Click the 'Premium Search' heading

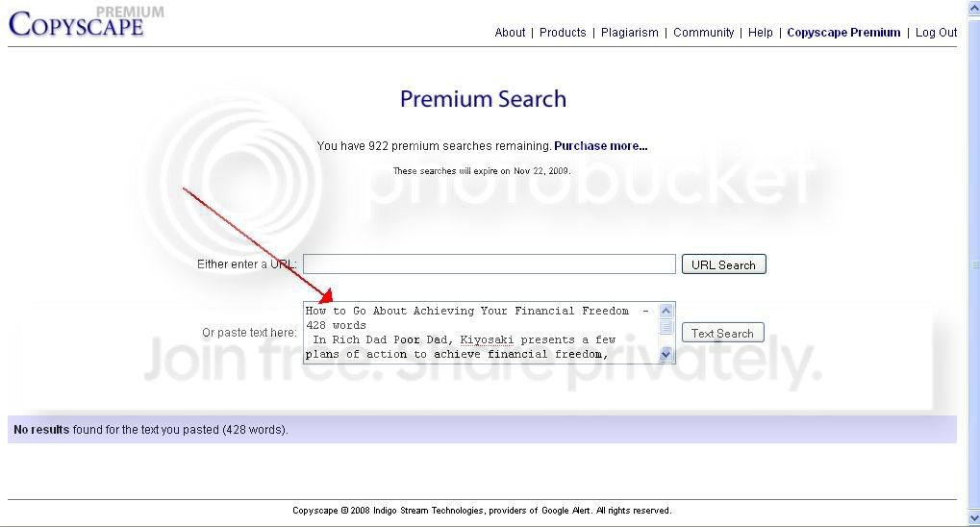[x=483, y=99]
